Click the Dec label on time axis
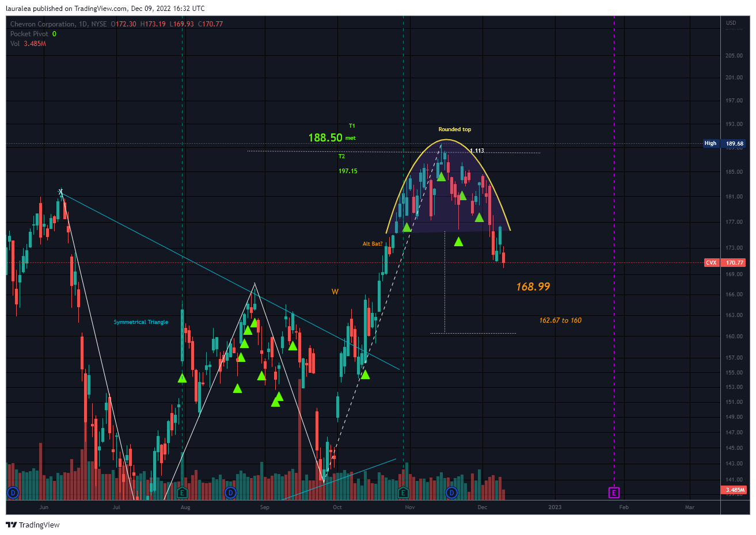This screenshot has width=756, height=535. [x=483, y=507]
